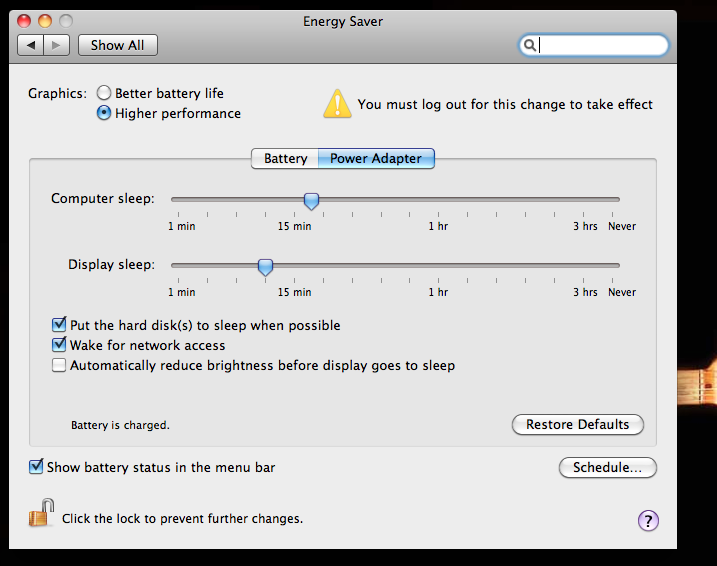Click the 'Computer sleep:' label
The width and height of the screenshot is (717, 566).
(103, 198)
